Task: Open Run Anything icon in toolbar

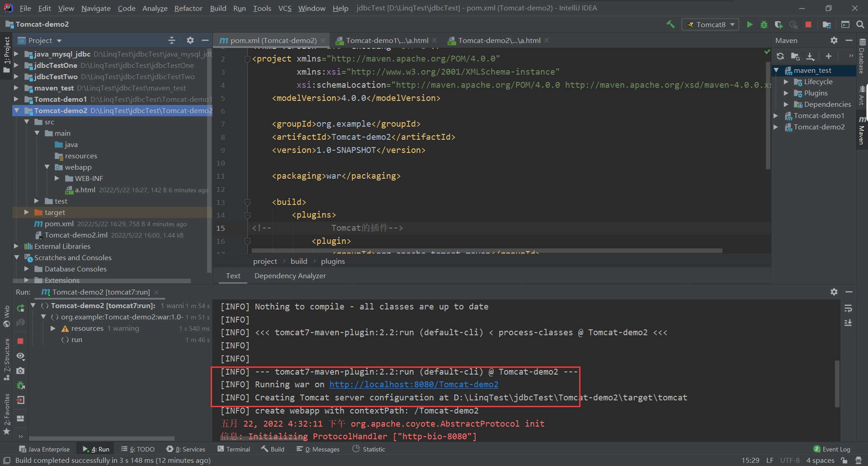Action: click(845, 24)
